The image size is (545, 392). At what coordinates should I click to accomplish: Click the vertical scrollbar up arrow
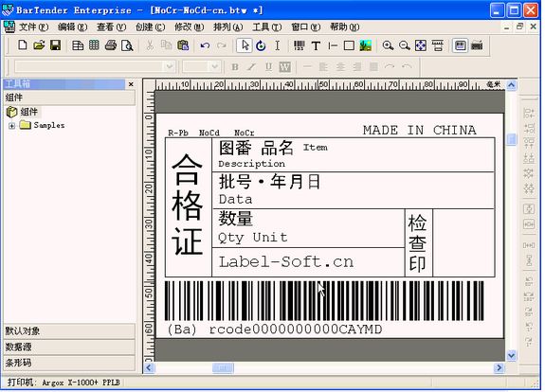[511, 85]
